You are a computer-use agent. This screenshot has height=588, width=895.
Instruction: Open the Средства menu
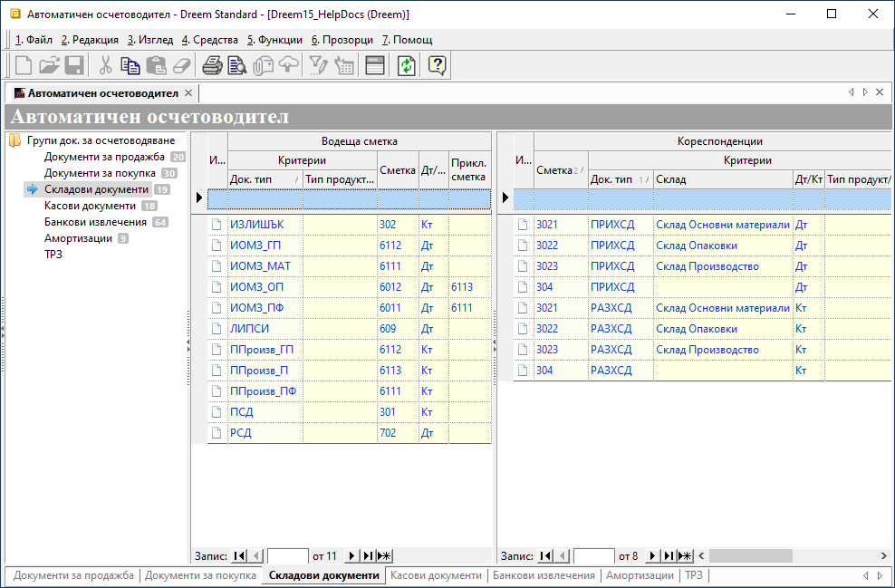pyautogui.click(x=209, y=40)
